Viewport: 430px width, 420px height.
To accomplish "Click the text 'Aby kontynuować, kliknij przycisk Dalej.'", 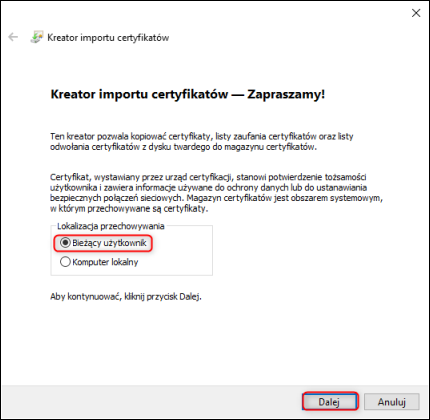I will (x=126, y=296).
